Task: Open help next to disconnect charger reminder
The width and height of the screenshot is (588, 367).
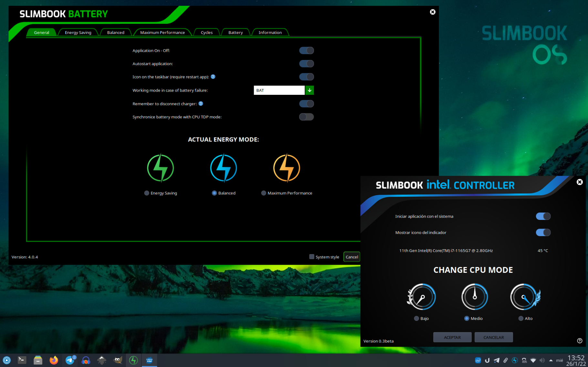Action: (201, 104)
